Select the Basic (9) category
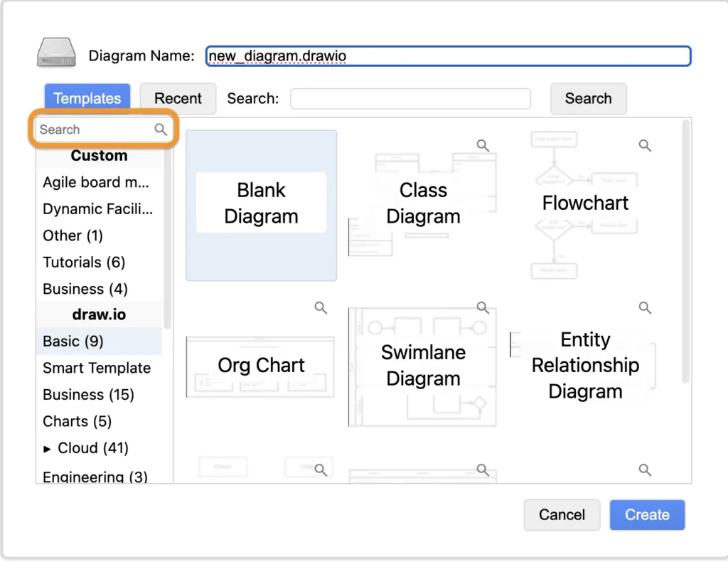The image size is (728, 562). coord(73,341)
